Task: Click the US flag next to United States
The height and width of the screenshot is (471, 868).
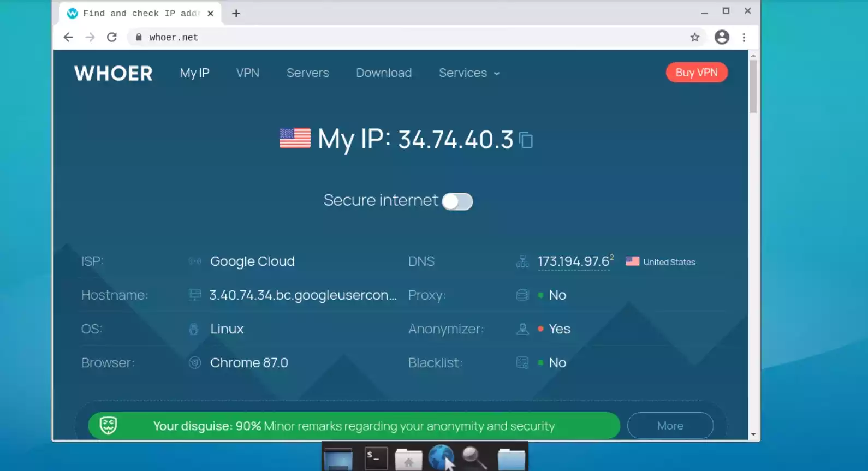Action: tap(632, 261)
